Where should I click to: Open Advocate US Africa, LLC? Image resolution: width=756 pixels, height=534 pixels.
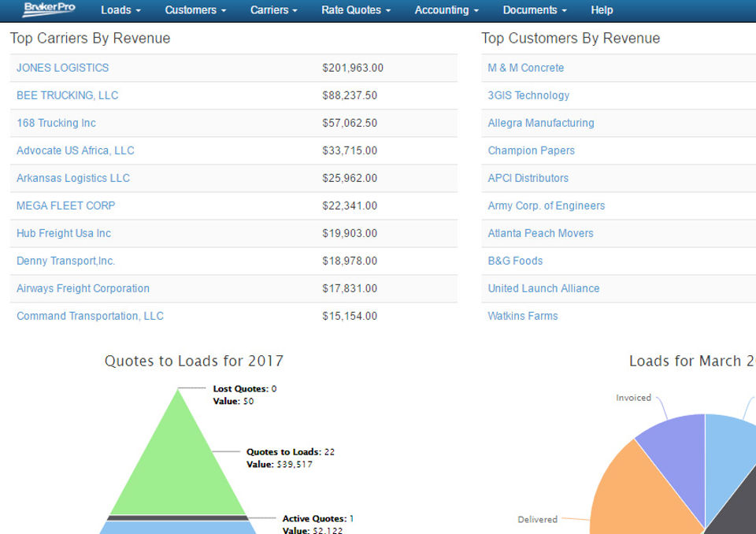coord(76,150)
